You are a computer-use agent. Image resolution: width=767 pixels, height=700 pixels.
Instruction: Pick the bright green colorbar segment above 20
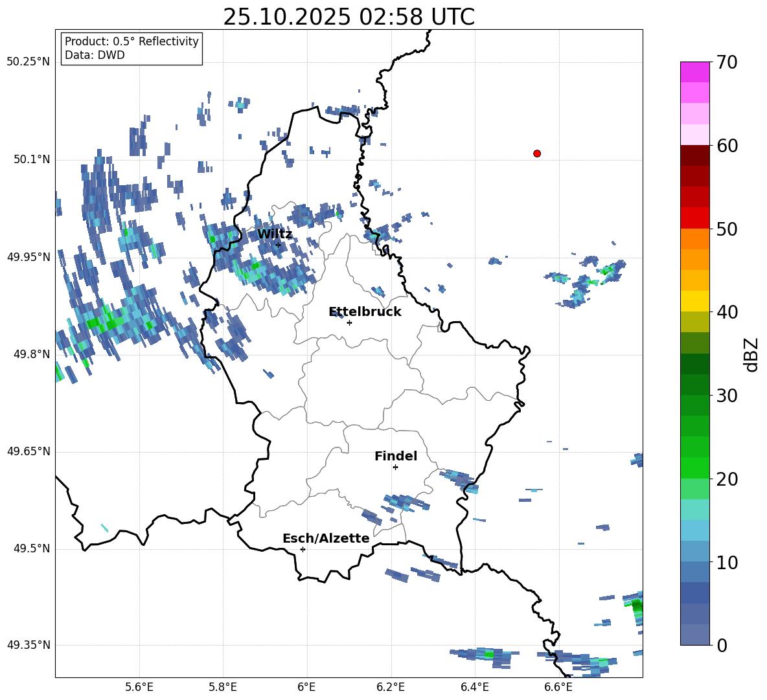(694, 468)
